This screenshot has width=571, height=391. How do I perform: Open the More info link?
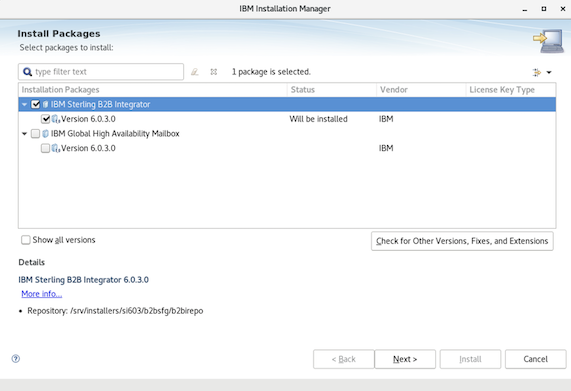[42, 294]
